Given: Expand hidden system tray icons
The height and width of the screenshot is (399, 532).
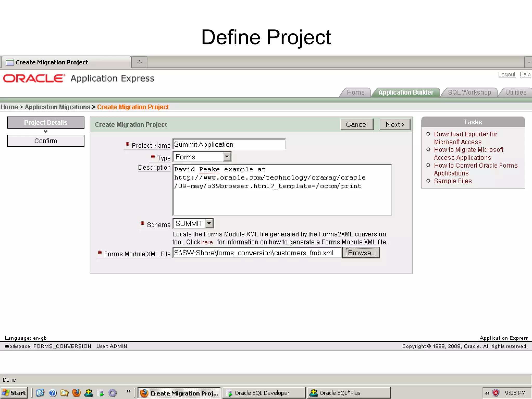Looking at the screenshot, I should (487, 393).
